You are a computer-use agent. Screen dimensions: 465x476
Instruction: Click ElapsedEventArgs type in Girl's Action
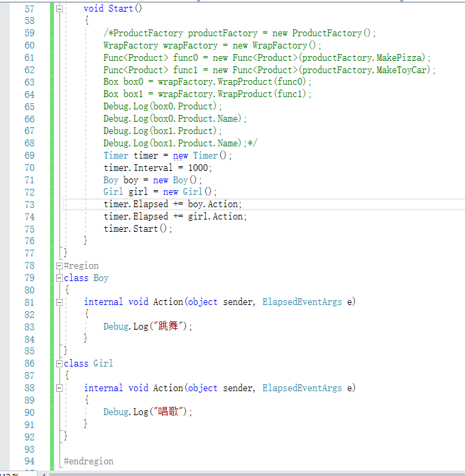point(302,388)
